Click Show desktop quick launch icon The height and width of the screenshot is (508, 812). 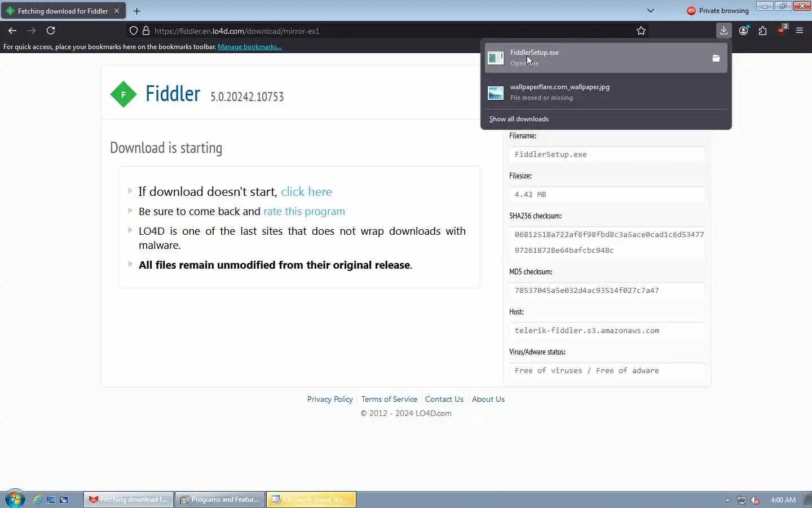point(51,500)
